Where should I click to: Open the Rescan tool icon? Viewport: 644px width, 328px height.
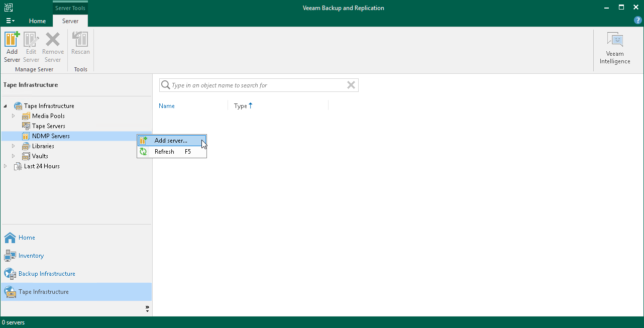click(80, 45)
